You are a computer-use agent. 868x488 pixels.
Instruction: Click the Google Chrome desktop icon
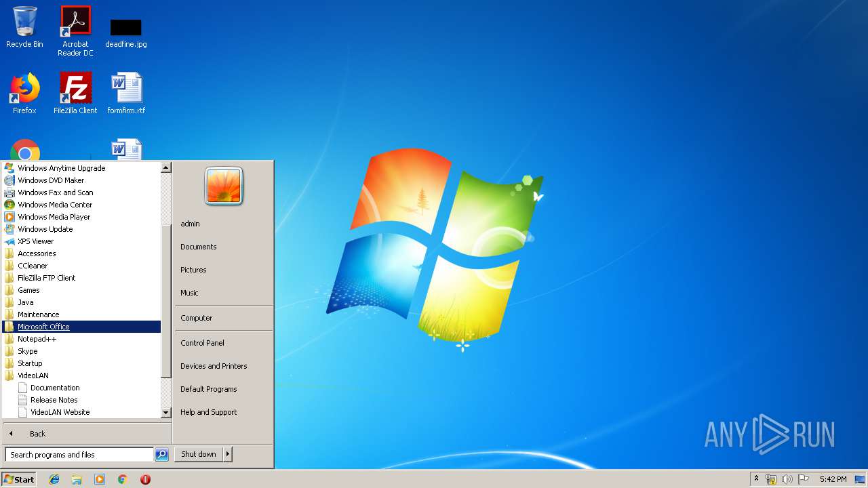25,150
